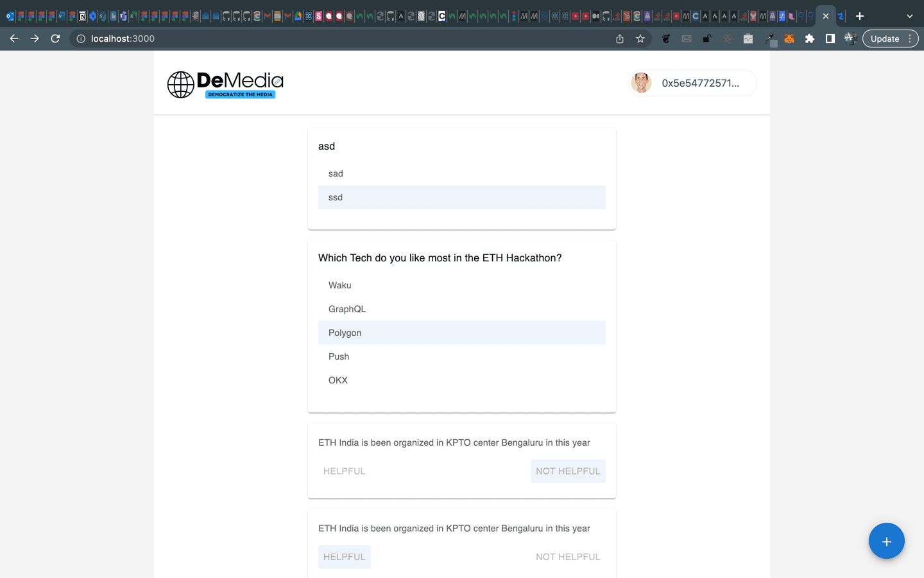924x578 pixels.
Task: Bookmark this page with the star icon
Action: [x=640, y=39]
